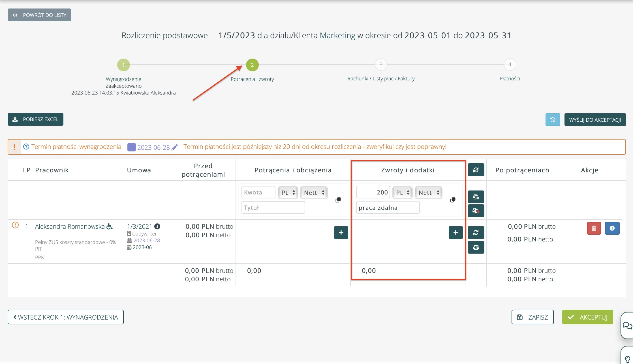Screen dimensions: 633x364
Task: Click the Po potrąceniach column header
Action: [x=522, y=170]
